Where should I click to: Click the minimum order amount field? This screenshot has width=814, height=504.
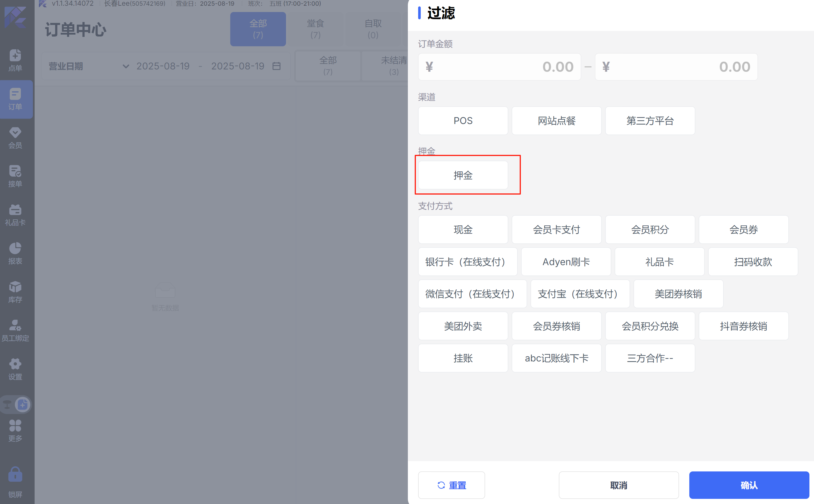(499, 67)
